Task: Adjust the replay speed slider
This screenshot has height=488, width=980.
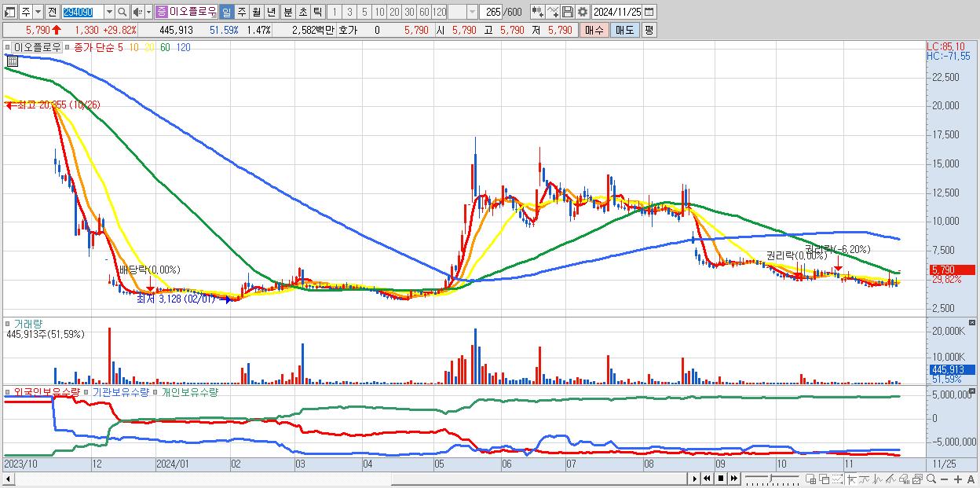Action: 773,479
